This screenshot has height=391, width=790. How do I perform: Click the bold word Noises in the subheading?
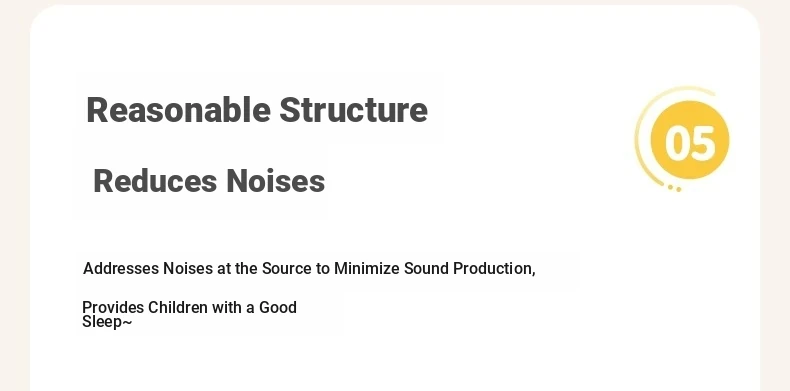pos(276,181)
